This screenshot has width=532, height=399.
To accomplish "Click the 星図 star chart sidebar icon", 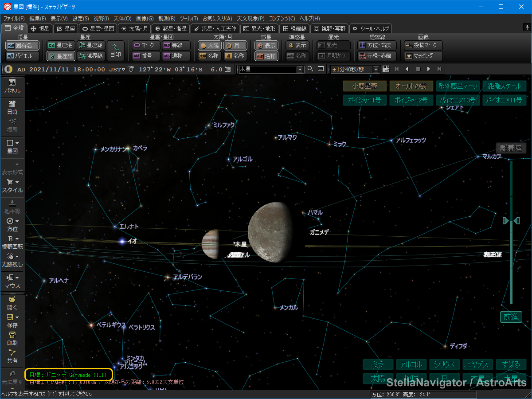I will pyautogui.click(x=12, y=147).
